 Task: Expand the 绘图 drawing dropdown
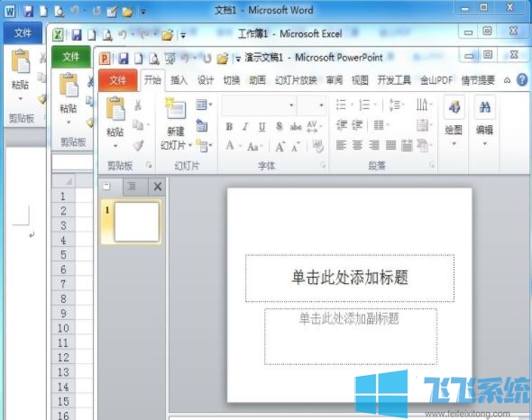[x=454, y=144]
